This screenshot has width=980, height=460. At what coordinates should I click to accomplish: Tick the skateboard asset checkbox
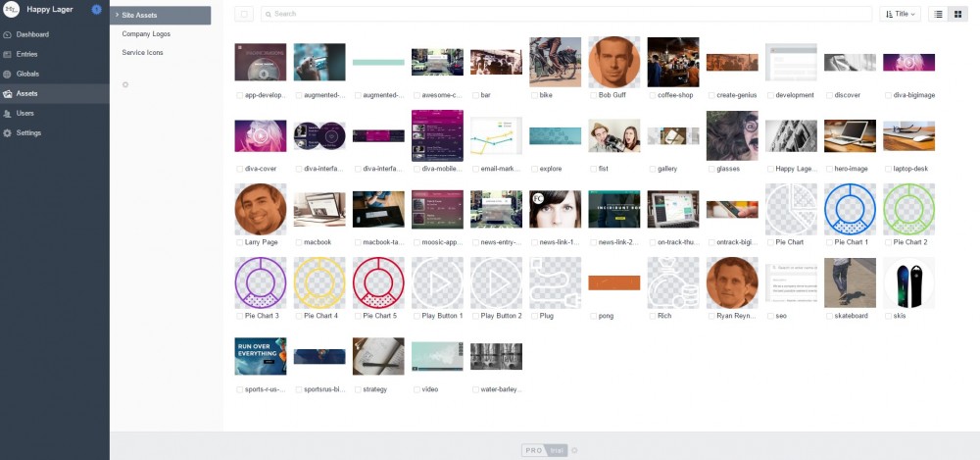tap(829, 316)
